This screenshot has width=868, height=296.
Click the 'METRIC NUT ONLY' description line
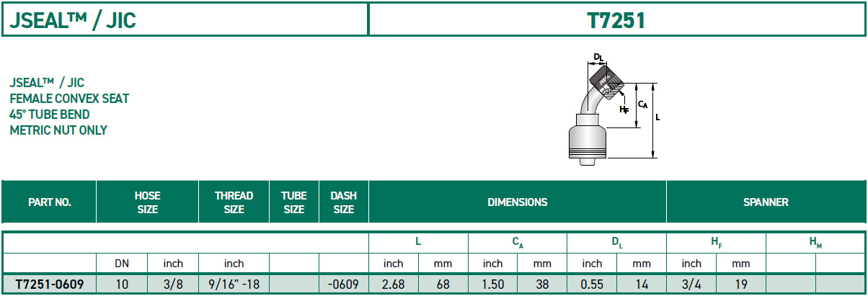point(58,130)
